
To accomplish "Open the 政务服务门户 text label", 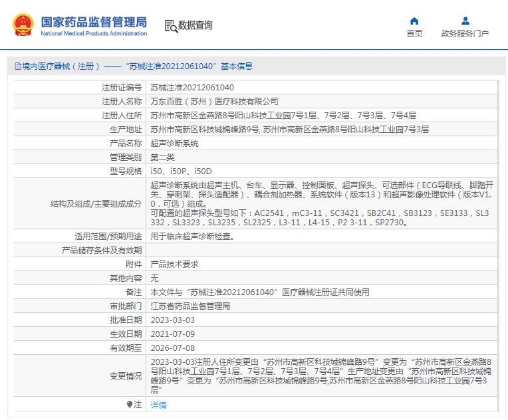I will [465, 34].
